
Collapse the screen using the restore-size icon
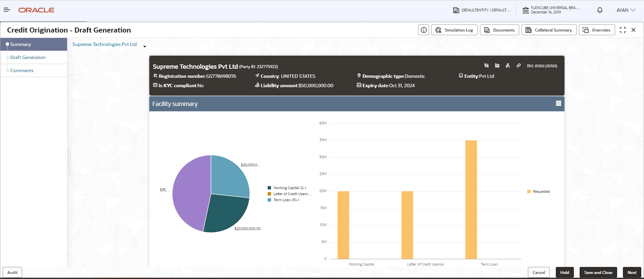pyautogui.click(x=623, y=30)
